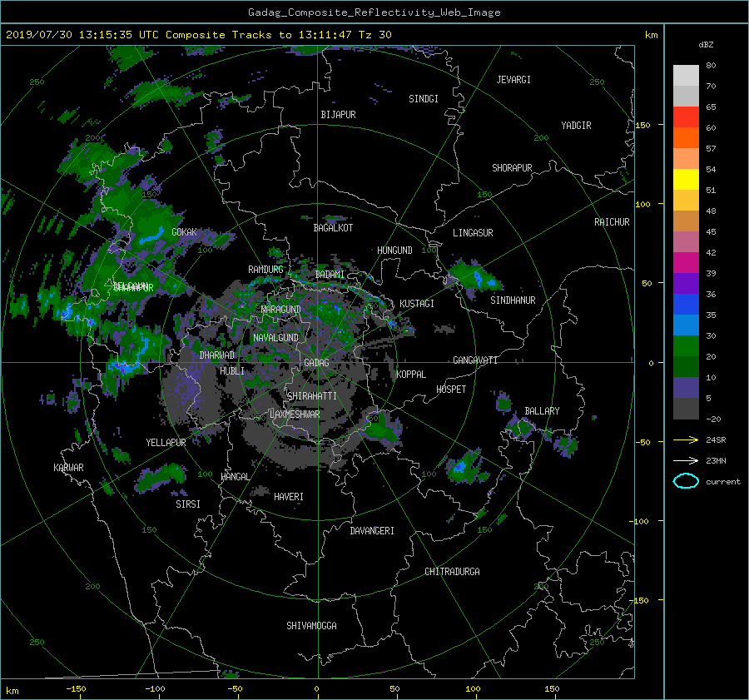Click the YADGIR city label
The image size is (749, 700).
pyautogui.click(x=576, y=126)
